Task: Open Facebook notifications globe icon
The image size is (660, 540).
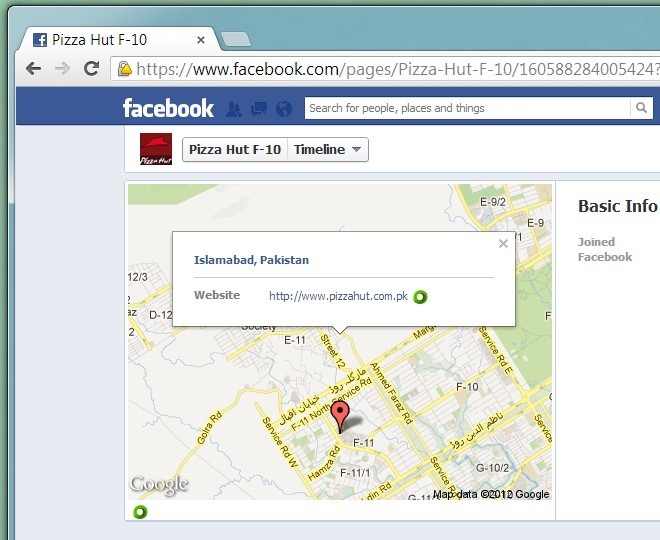Action: (284, 109)
